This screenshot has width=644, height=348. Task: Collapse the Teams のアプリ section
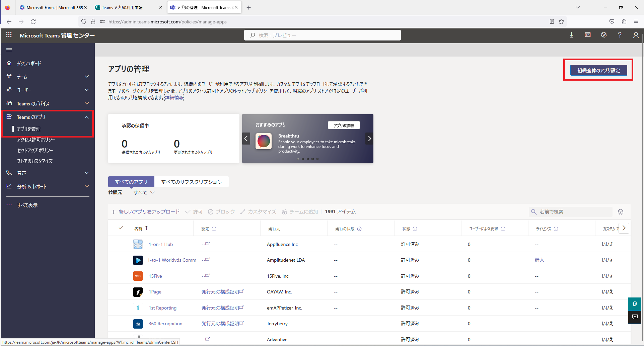tap(87, 117)
